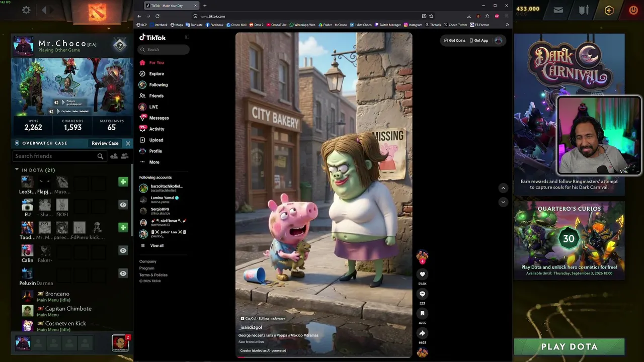This screenshot has width=644, height=362.
Task: Go to the next TikTok video
Action: click(x=503, y=202)
